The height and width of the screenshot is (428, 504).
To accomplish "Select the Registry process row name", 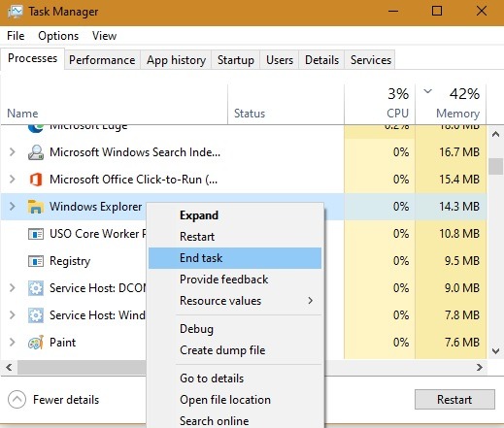I will click(70, 261).
